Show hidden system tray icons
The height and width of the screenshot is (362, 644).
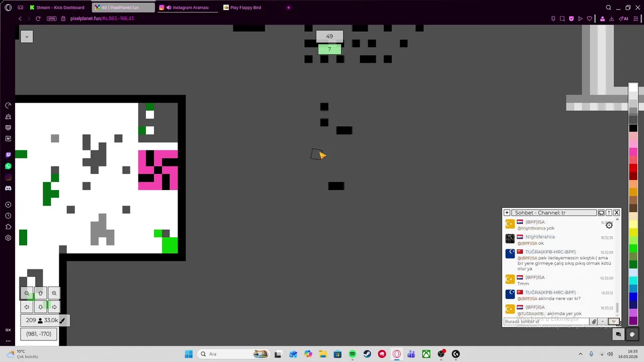[x=580, y=354]
